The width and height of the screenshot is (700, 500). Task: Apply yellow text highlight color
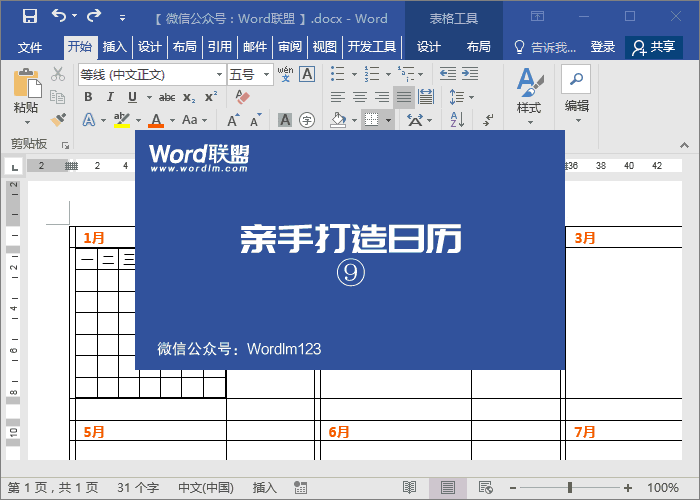tap(121, 120)
